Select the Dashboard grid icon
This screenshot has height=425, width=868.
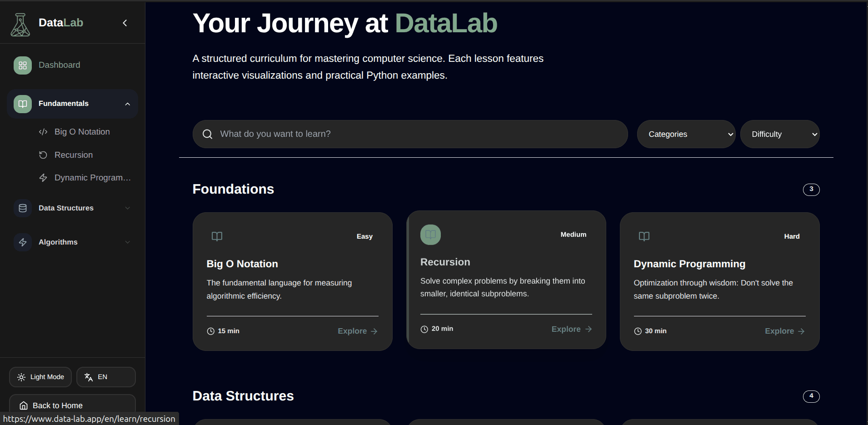pos(22,65)
